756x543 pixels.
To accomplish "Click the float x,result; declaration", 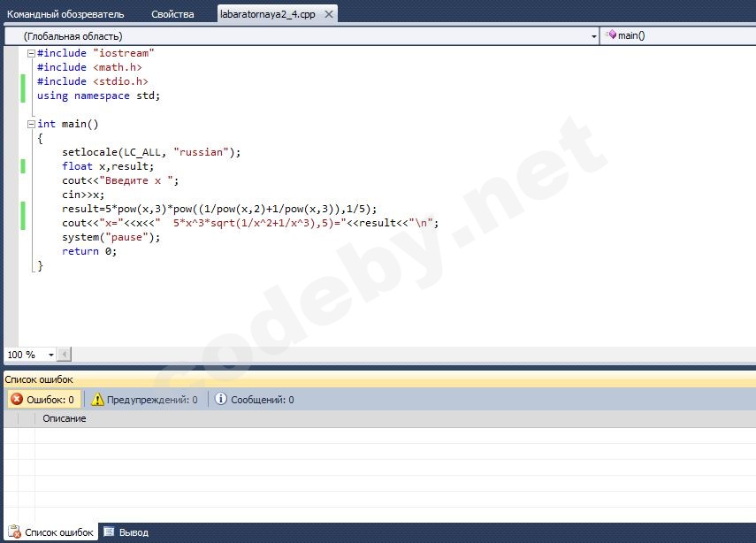I will point(108,166).
